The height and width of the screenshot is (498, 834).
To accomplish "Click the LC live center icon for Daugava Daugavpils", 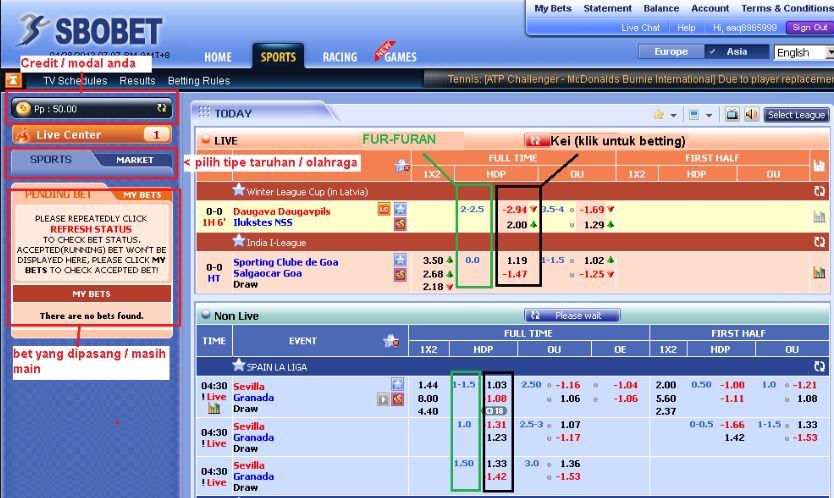I will coord(384,209).
